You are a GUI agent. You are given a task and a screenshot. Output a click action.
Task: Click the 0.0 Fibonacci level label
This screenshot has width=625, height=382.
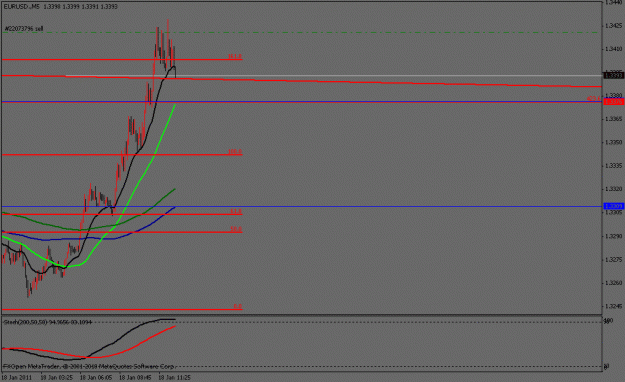[x=238, y=306]
